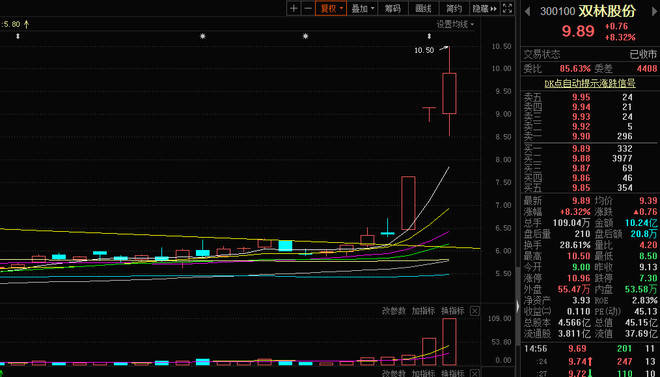Close the volume indicator panel with X
The image size is (660, 377).
(474, 311)
